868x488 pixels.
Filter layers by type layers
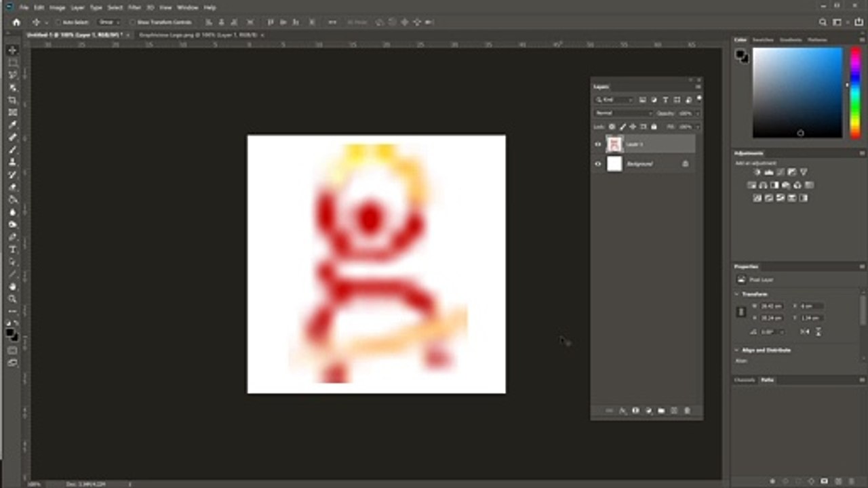tap(665, 100)
